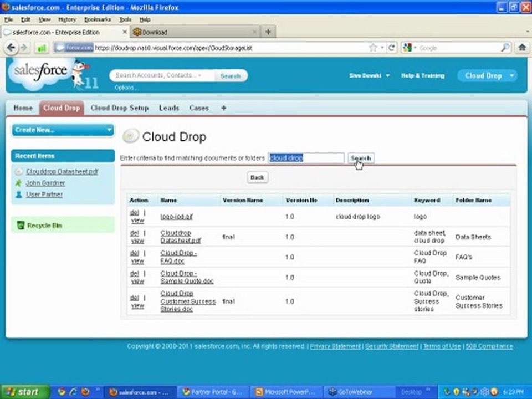Open the Help menu

(x=145, y=20)
